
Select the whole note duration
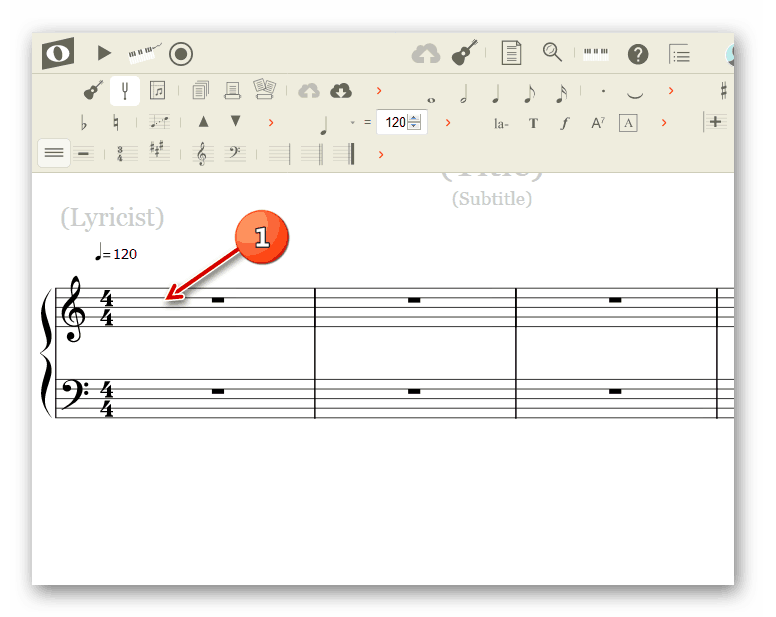(431, 100)
